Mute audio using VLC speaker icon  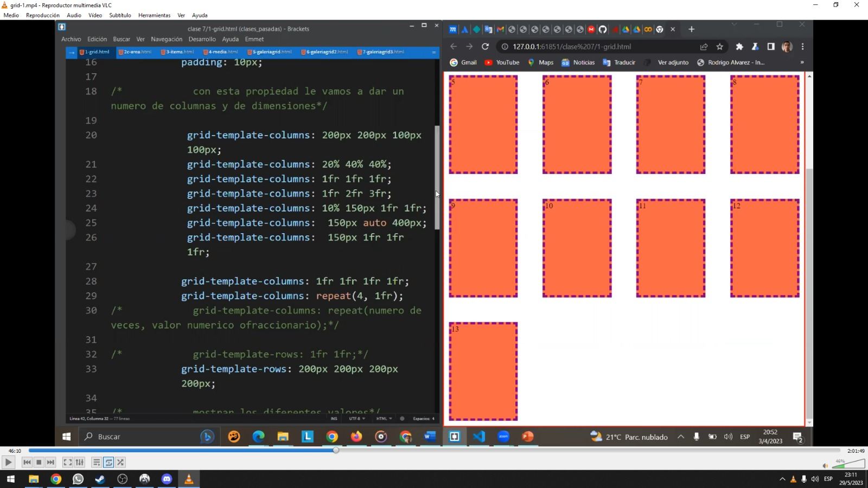tap(825, 465)
